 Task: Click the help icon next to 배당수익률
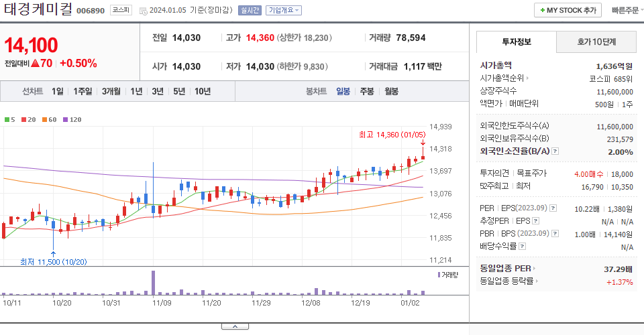[x=522, y=247]
